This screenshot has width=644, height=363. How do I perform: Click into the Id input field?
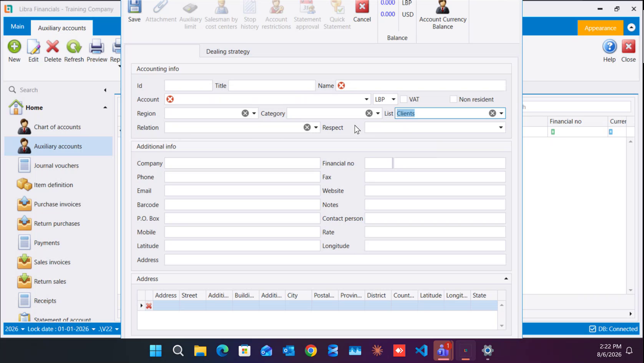(188, 85)
